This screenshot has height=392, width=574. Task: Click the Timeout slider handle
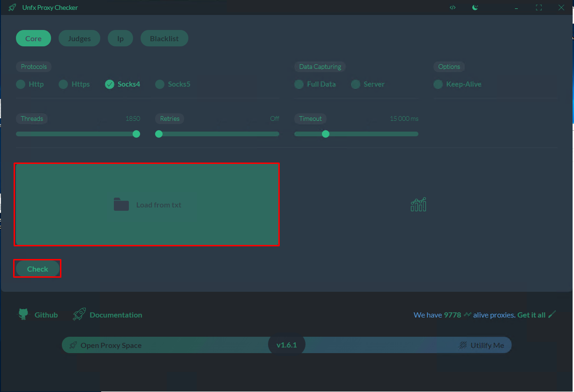tap(326, 134)
